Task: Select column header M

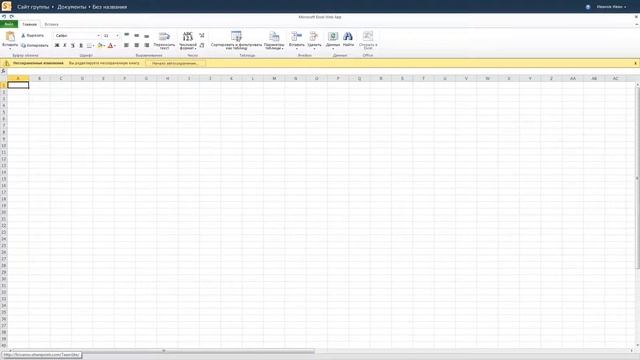Action: point(274,78)
